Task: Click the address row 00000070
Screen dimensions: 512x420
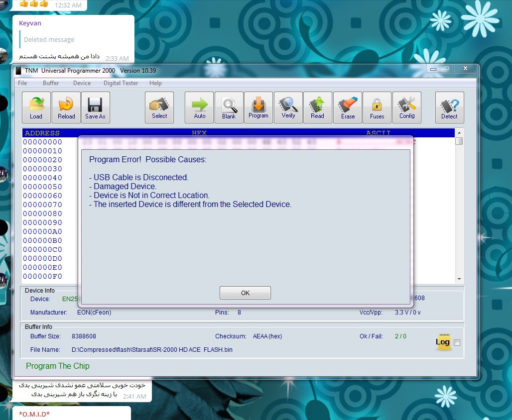Action: 42,205
